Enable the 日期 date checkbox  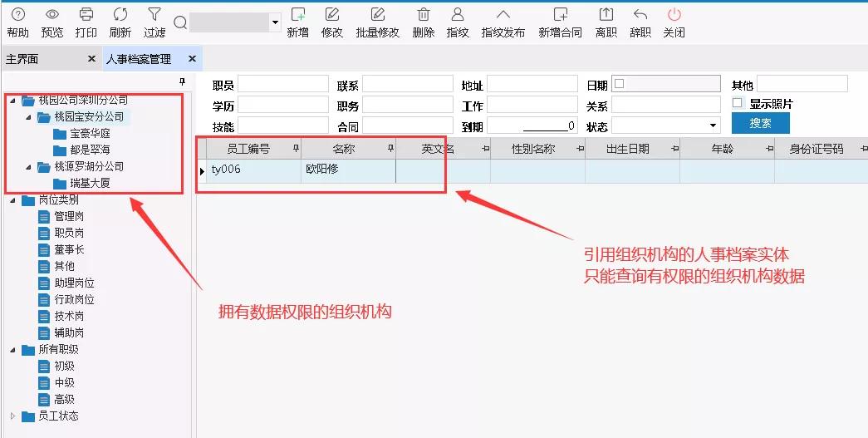620,84
